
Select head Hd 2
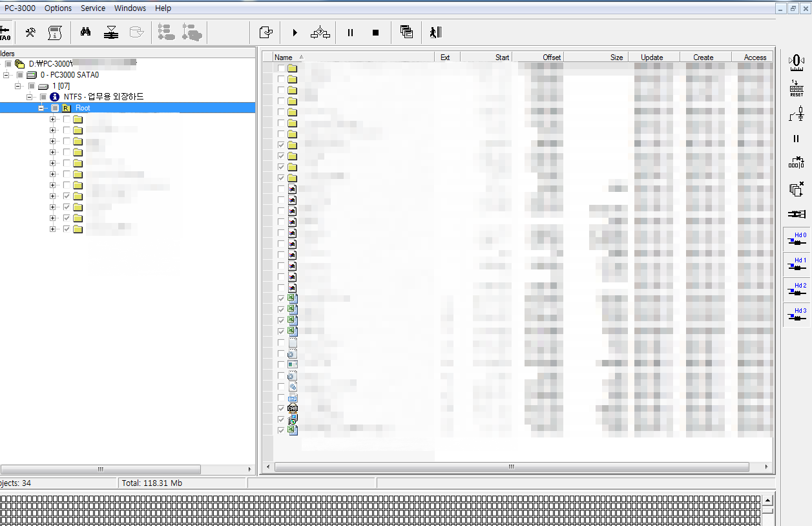796,289
